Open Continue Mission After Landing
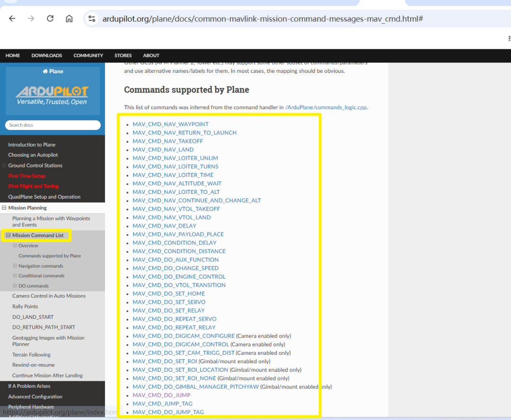 (48, 376)
